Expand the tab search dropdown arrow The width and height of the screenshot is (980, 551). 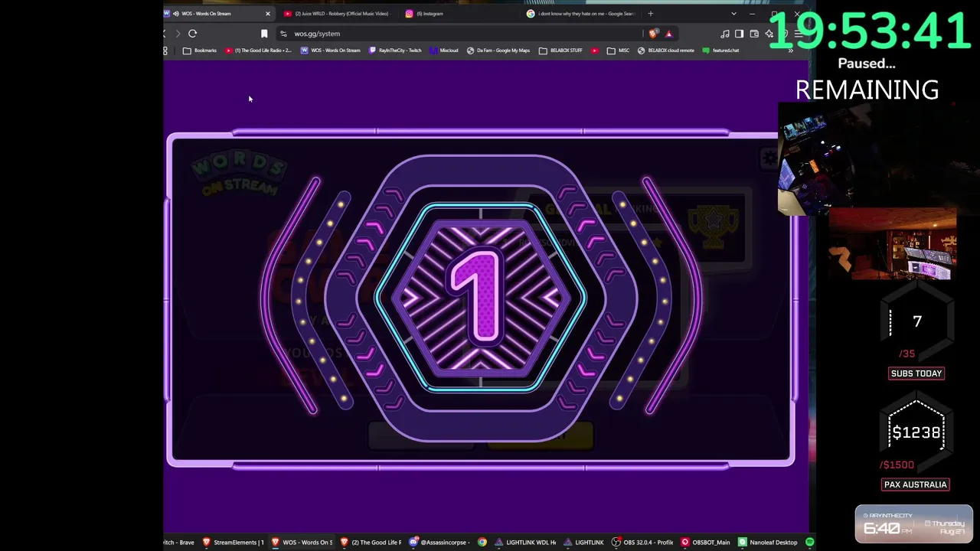[733, 13]
